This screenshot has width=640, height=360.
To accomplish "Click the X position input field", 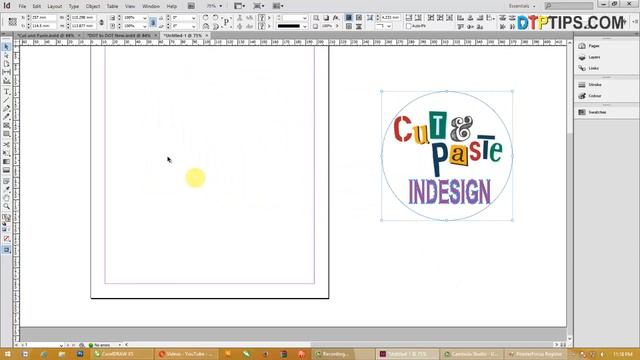I will point(43,18).
